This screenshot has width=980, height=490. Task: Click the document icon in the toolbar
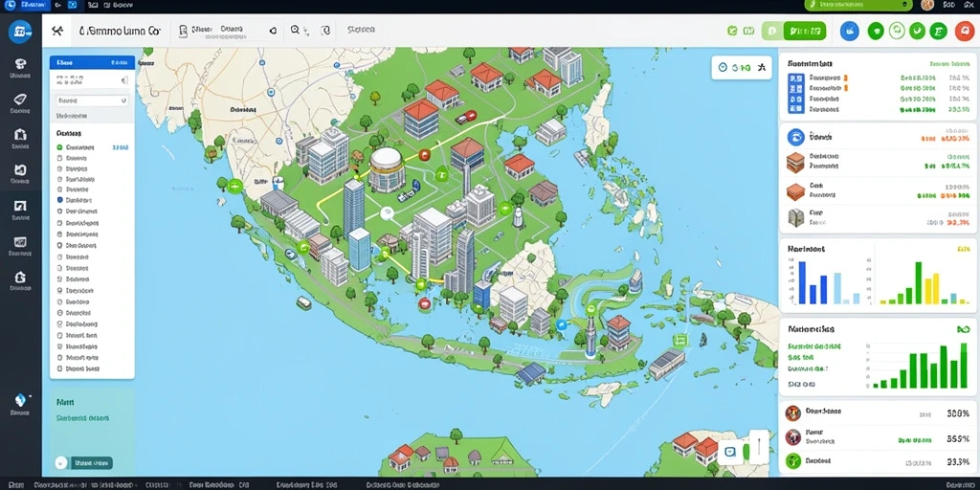click(183, 31)
